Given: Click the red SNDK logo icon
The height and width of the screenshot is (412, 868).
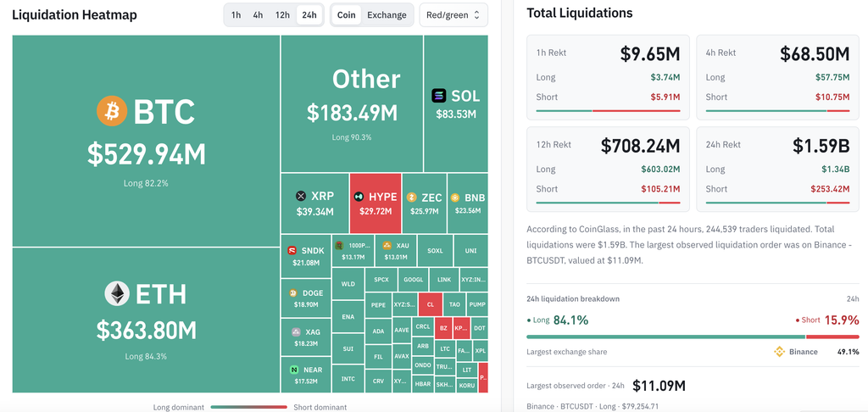Looking at the screenshot, I should tap(292, 250).
